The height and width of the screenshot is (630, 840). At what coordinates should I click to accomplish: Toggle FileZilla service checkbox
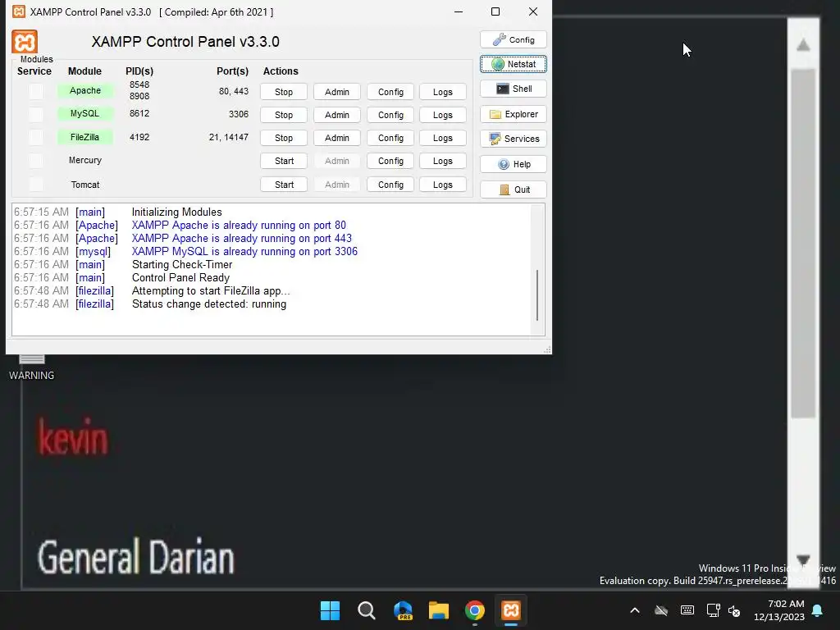[36, 137]
